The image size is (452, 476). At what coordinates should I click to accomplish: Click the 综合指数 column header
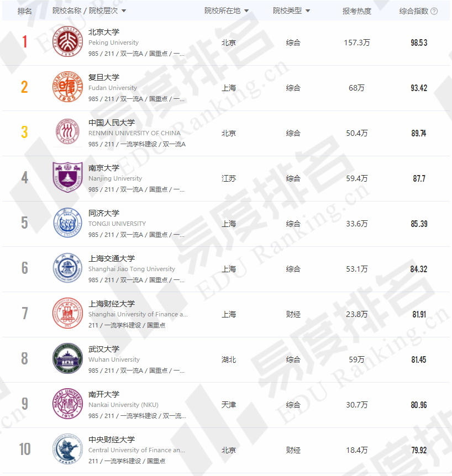(x=414, y=11)
